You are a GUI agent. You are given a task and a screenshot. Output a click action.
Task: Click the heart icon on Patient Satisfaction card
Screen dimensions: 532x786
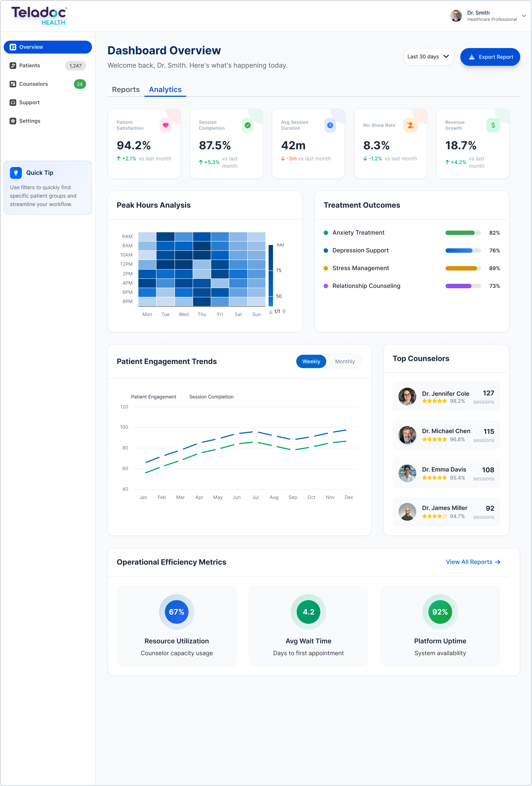click(165, 125)
